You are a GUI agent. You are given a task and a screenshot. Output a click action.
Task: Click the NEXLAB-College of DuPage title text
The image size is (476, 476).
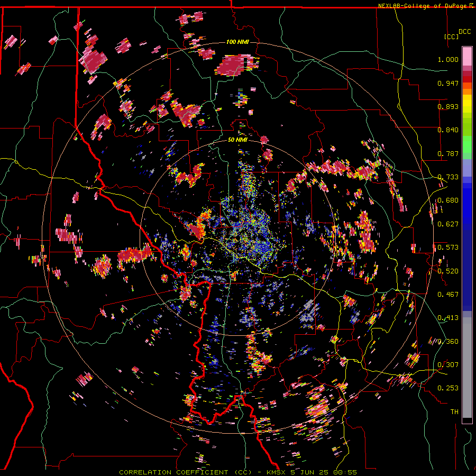(x=423, y=6)
